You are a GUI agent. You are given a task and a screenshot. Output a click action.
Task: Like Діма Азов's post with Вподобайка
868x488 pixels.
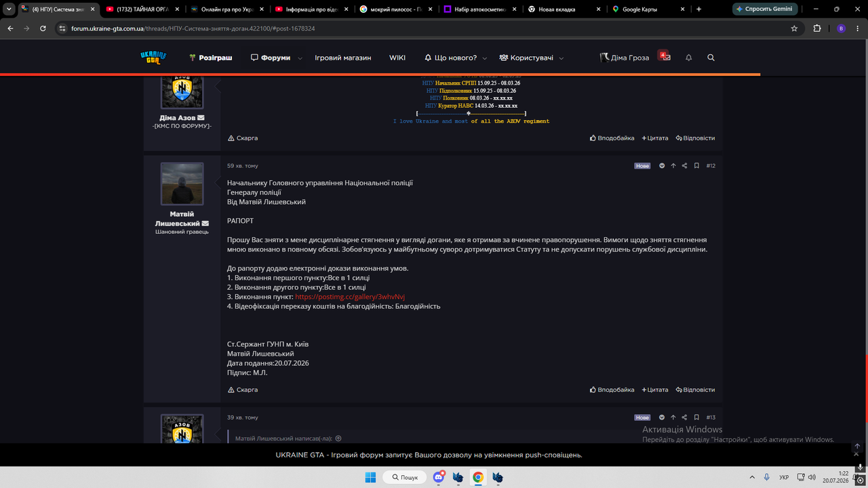(612, 138)
